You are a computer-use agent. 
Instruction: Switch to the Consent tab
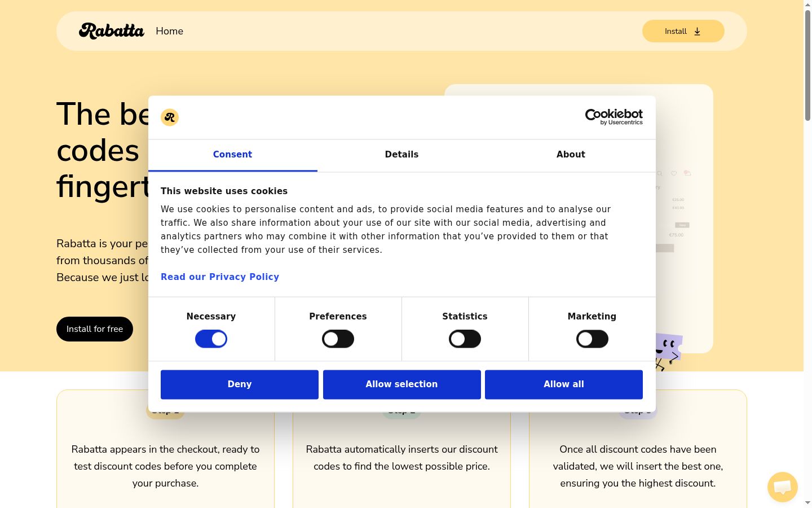click(232, 155)
